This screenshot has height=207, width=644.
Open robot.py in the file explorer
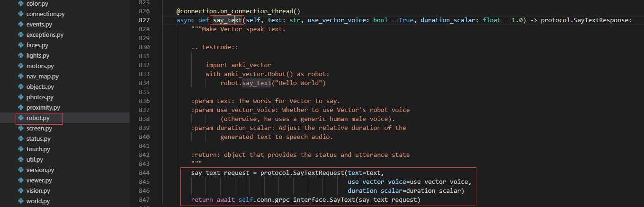38,118
